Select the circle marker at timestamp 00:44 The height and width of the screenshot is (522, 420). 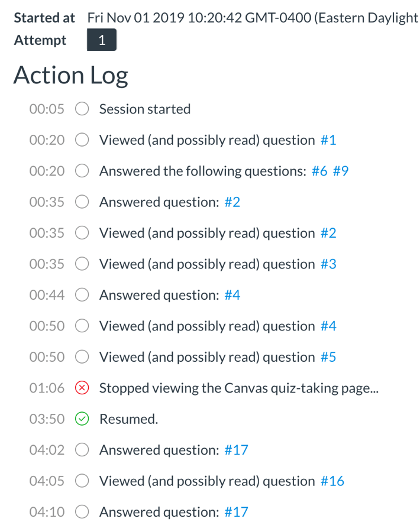(x=82, y=294)
